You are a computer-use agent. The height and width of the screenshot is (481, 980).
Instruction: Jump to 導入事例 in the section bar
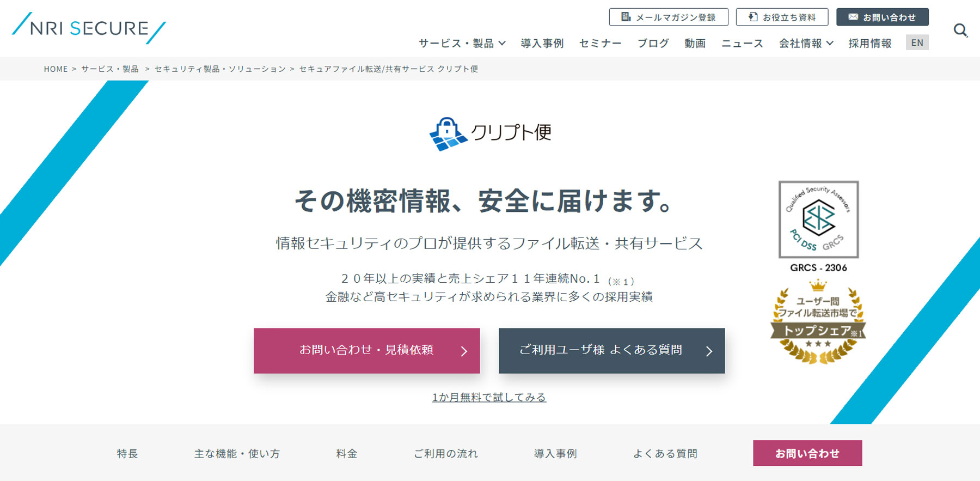coord(555,454)
